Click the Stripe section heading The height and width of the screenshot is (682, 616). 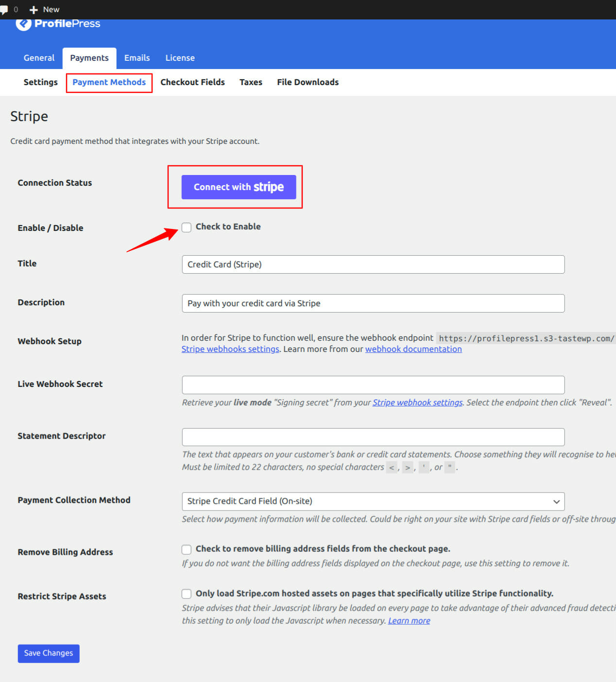pyautogui.click(x=29, y=116)
